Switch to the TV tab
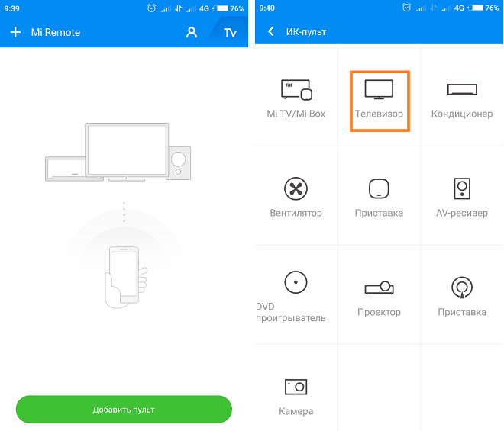The width and height of the screenshot is (504, 431). coord(230,33)
